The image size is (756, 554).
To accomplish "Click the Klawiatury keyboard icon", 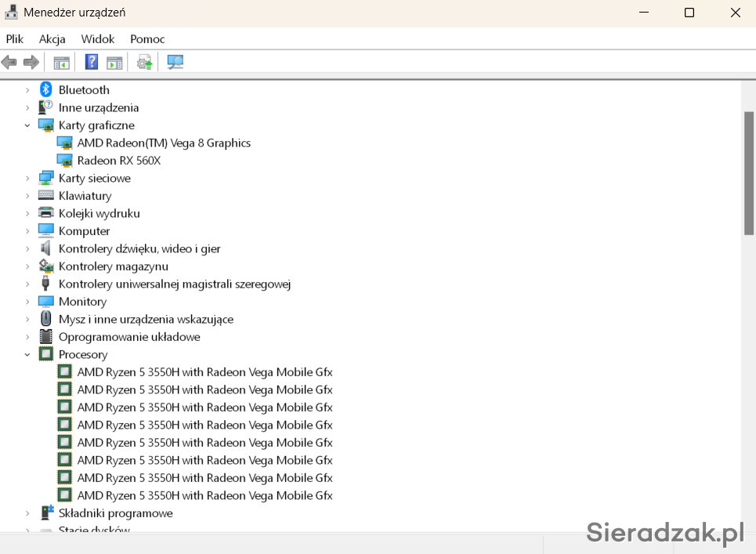I will (x=45, y=195).
